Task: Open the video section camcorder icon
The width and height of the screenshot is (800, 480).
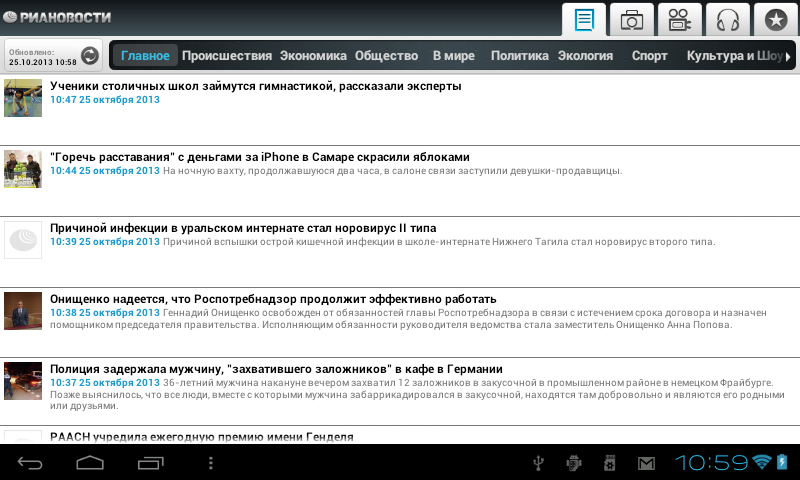Action: coord(680,19)
